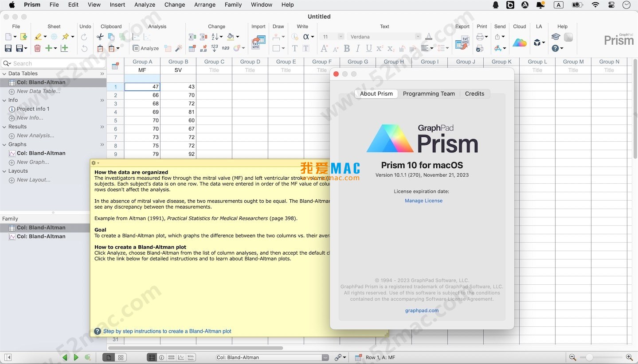The image size is (638, 364).
Task: Click New Data Table... in navigator
Action: click(39, 91)
